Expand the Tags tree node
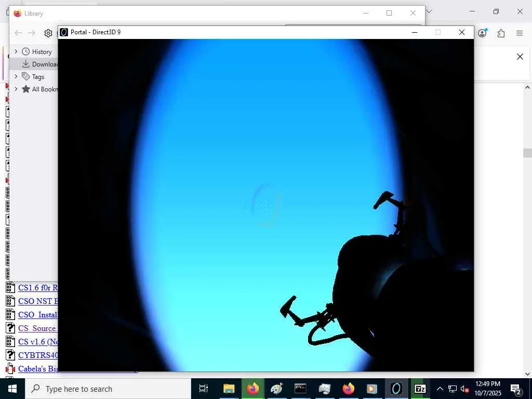The image size is (532, 399). (x=16, y=77)
